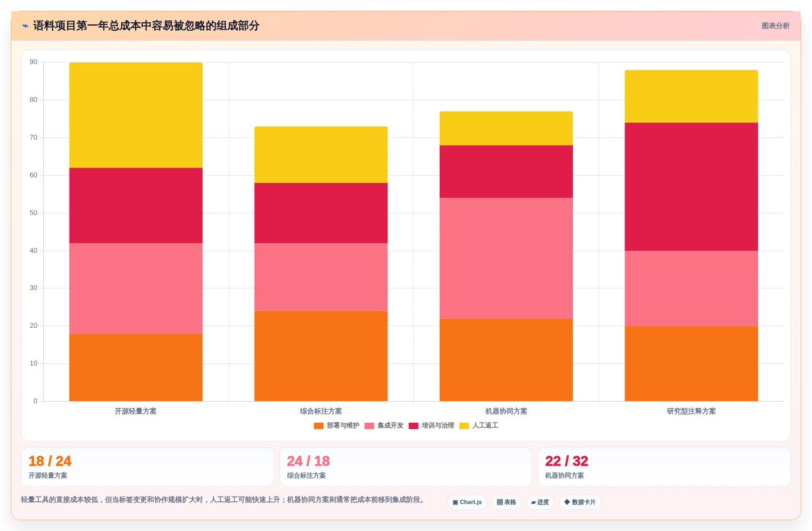Click the 开源轻量方案 x-axis label
The width and height of the screenshot is (812, 531).
coord(136,411)
